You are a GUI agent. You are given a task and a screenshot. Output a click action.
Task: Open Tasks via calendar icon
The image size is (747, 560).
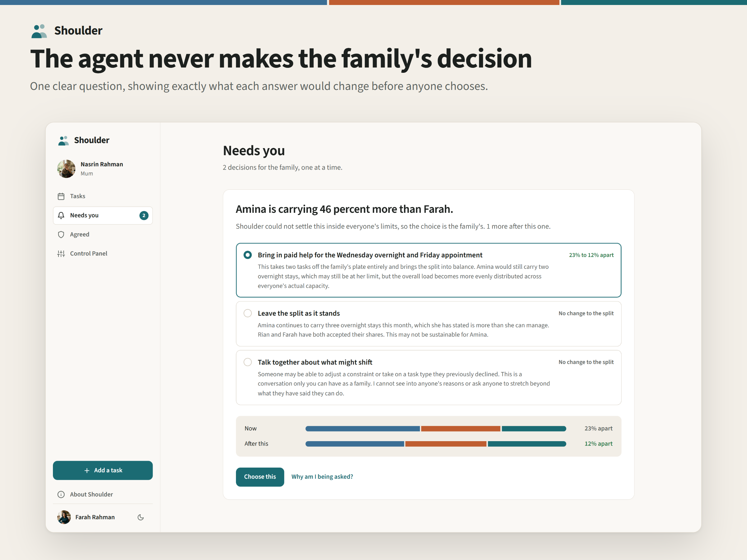point(61,196)
